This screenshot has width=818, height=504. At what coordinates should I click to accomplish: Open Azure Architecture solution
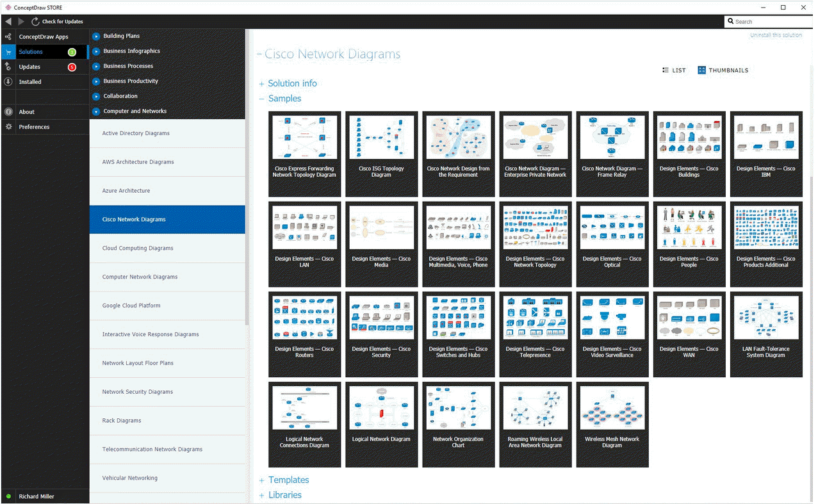167,191
